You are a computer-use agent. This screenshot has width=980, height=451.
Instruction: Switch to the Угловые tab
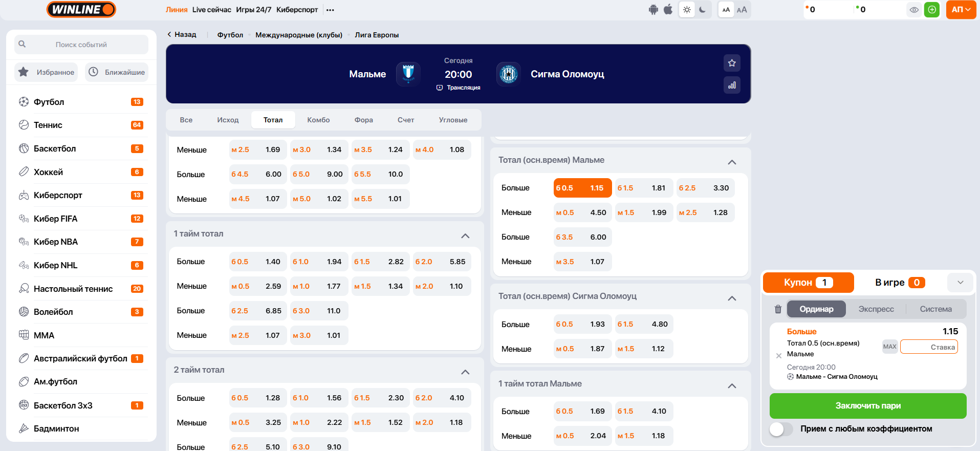453,120
